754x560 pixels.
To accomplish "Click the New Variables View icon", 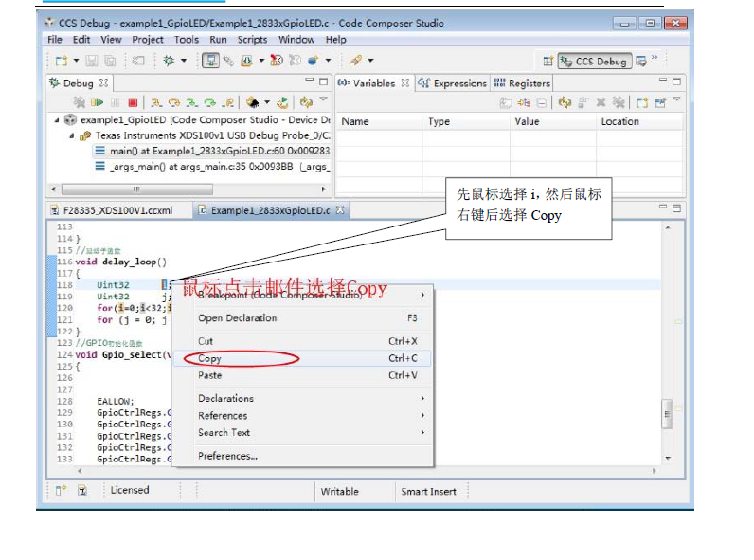I will coord(642,102).
